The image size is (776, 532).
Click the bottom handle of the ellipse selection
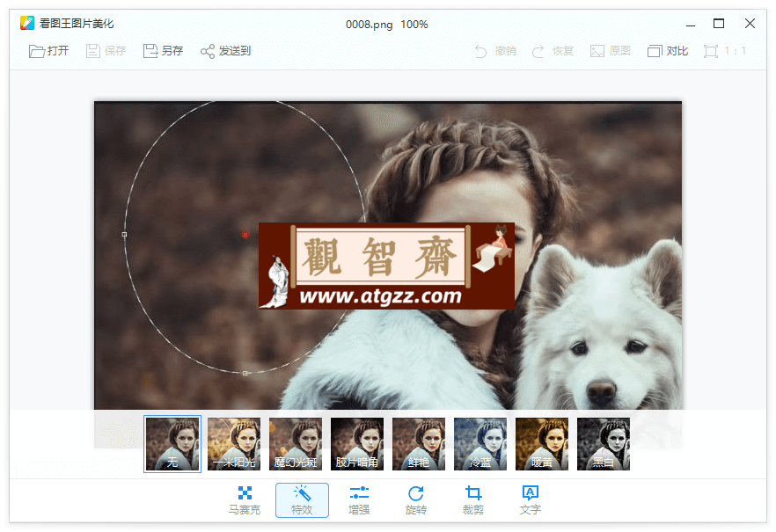tap(245, 374)
